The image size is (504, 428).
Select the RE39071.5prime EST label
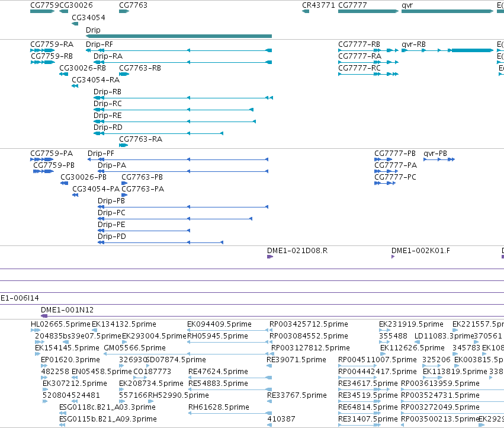coord(296,360)
